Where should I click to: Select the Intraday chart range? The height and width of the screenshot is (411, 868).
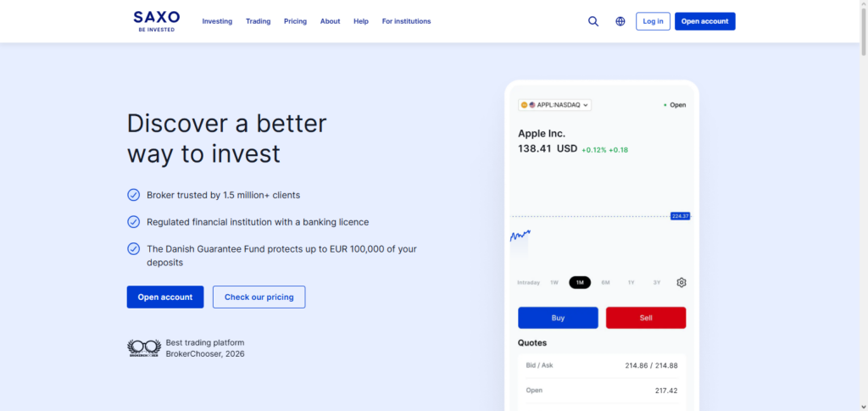[528, 283]
